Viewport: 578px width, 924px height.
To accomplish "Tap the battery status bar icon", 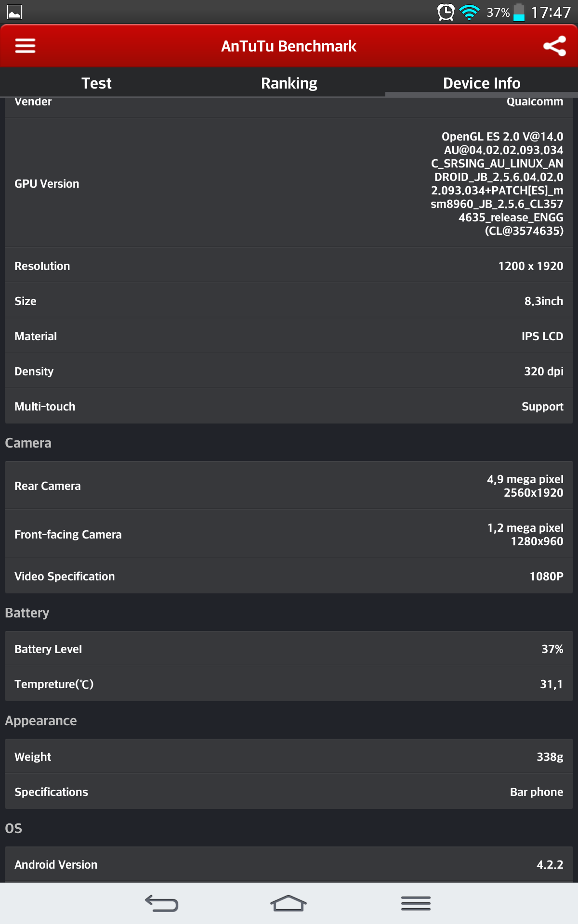I will pos(519,12).
